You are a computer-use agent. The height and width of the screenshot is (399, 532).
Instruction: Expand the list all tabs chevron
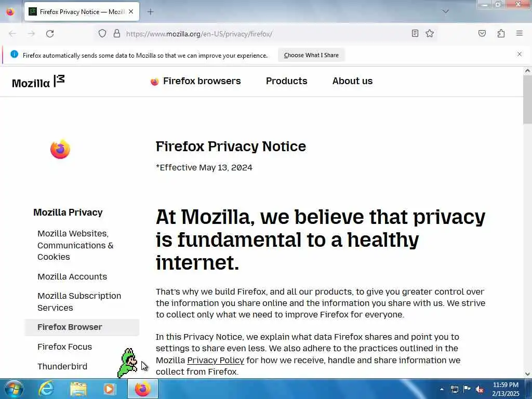click(445, 11)
